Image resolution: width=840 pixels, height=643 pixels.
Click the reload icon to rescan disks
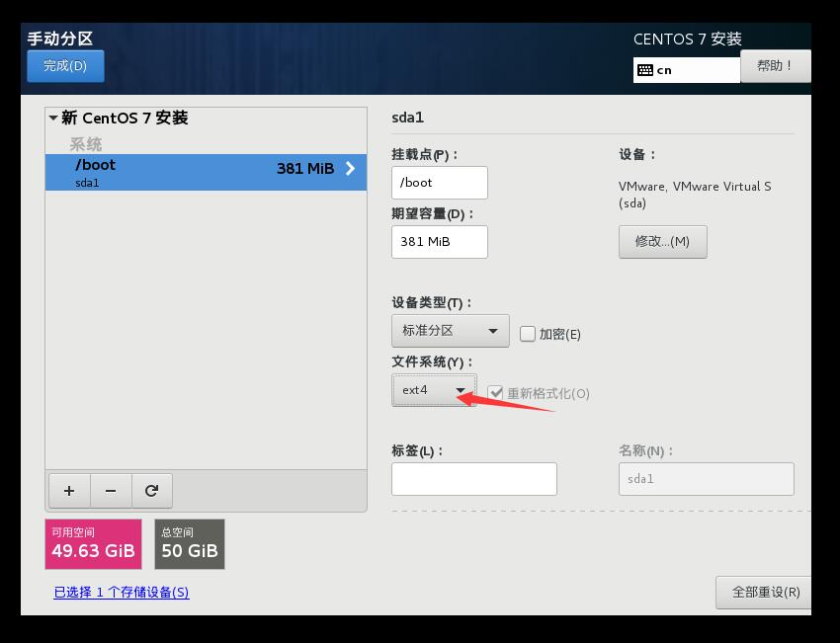point(152,490)
